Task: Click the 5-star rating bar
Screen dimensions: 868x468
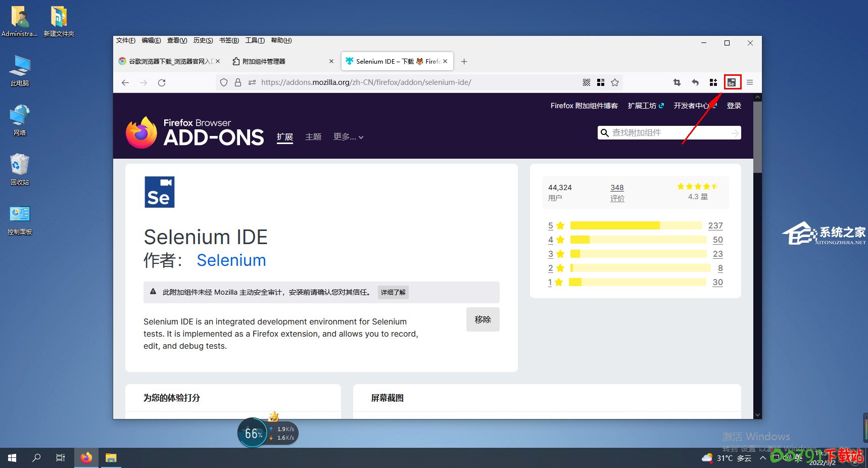Action: [636, 225]
